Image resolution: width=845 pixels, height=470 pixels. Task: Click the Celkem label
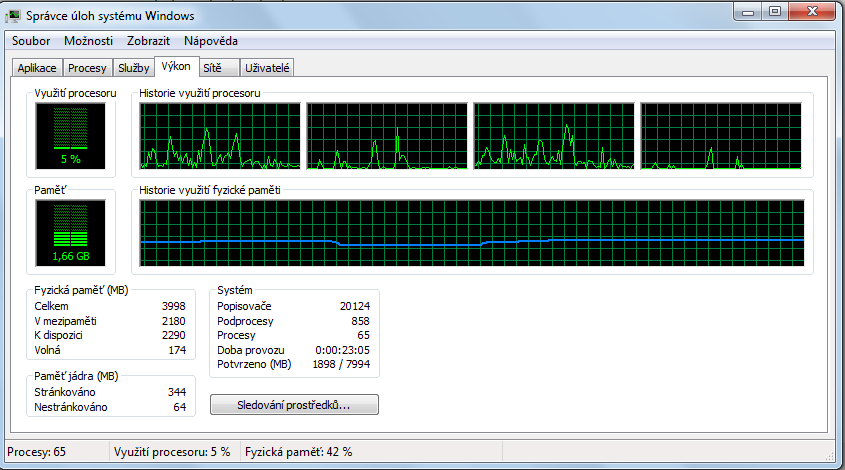[x=51, y=306]
